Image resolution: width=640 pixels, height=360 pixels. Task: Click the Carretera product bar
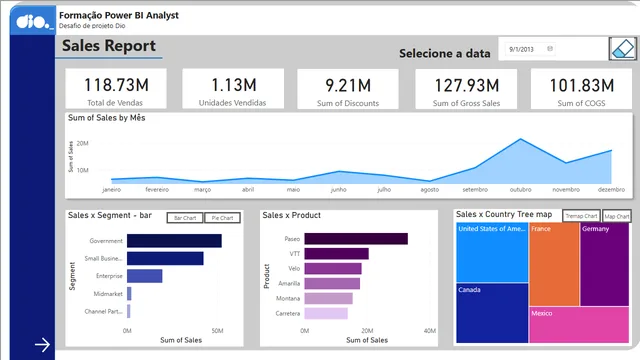pos(326,313)
